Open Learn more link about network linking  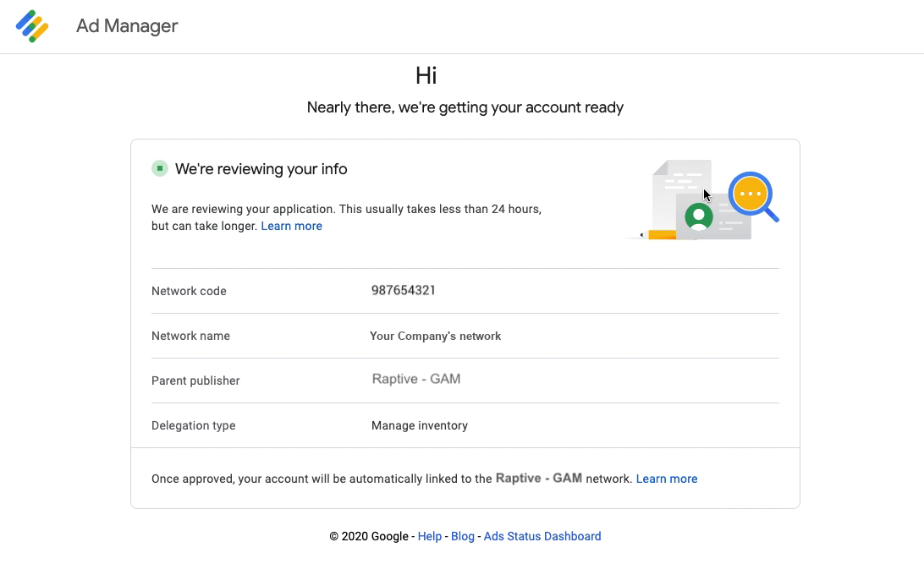[667, 479]
